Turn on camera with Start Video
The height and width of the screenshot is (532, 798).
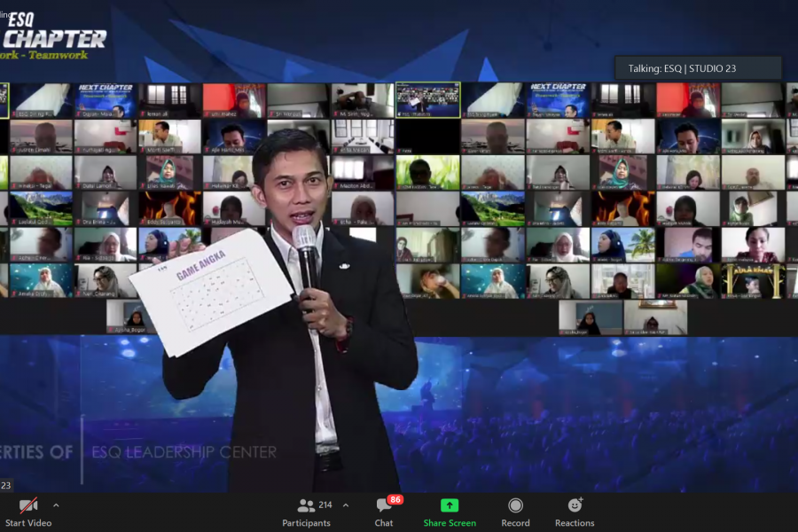[x=27, y=511]
